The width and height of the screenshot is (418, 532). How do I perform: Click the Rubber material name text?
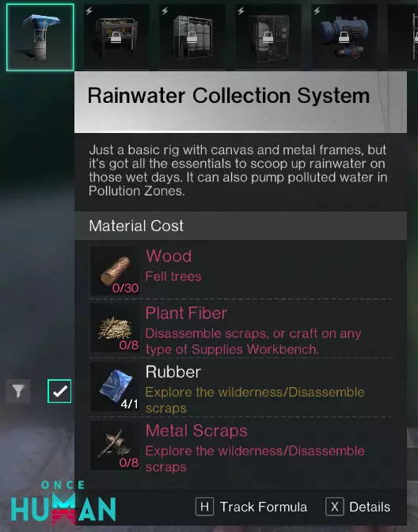click(x=173, y=372)
